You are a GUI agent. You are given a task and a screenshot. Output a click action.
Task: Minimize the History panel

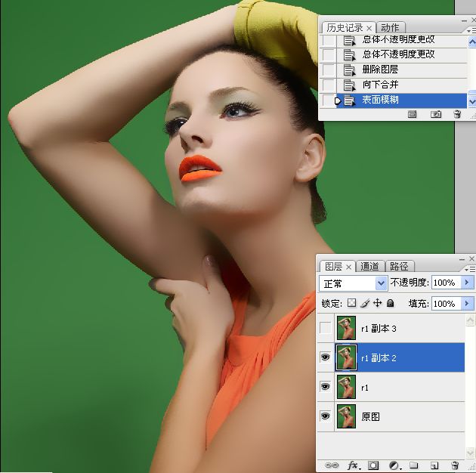464,20
